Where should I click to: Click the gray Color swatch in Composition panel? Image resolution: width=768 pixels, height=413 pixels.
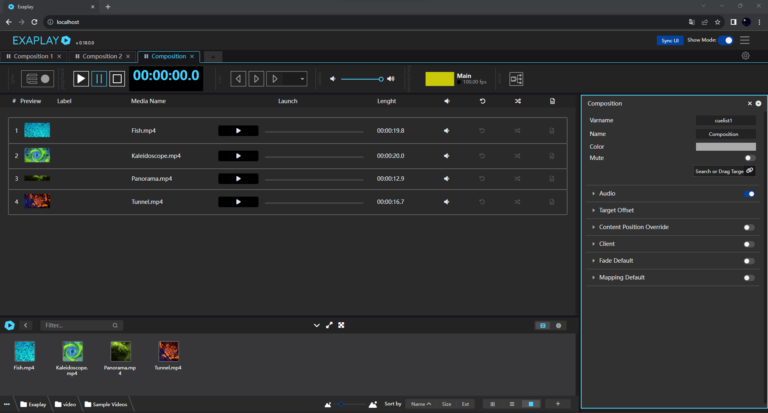point(725,146)
